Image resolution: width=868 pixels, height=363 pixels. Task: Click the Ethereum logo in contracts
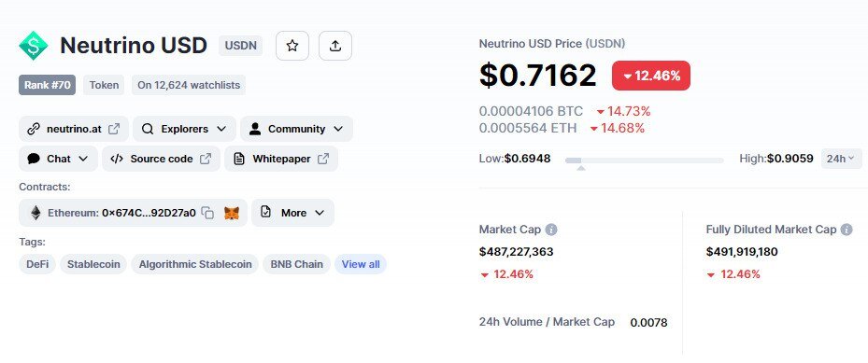click(36, 213)
